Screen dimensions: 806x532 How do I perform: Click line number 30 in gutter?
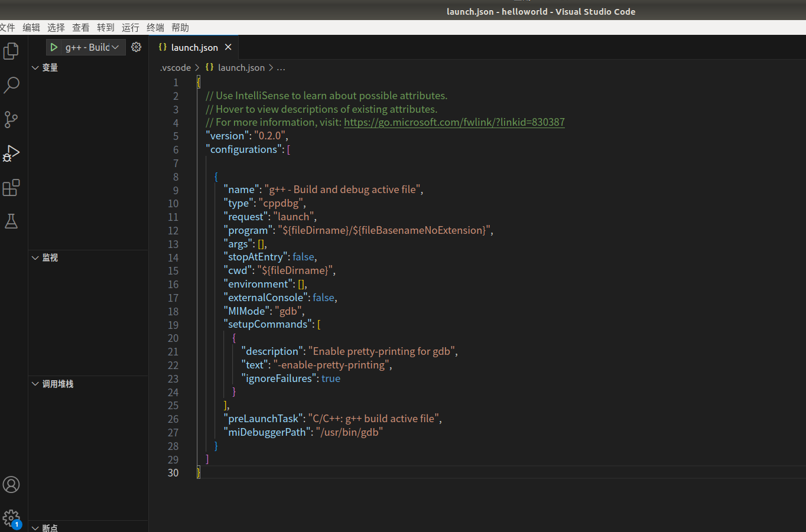point(173,473)
